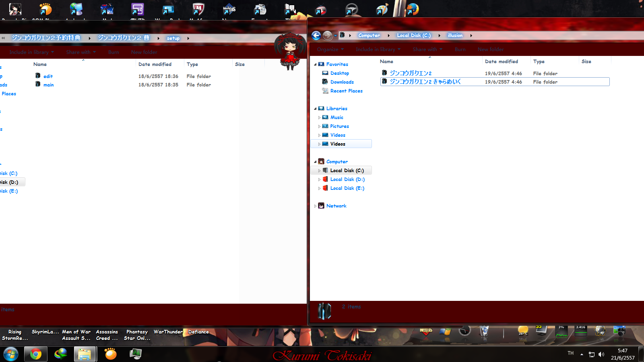Collapse the Favorites tree group

pyautogui.click(x=315, y=64)
